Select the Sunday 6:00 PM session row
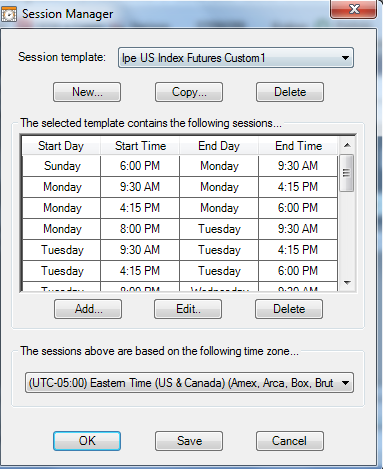The width and height of the screenshot is (383, 469). click(180, 166)
